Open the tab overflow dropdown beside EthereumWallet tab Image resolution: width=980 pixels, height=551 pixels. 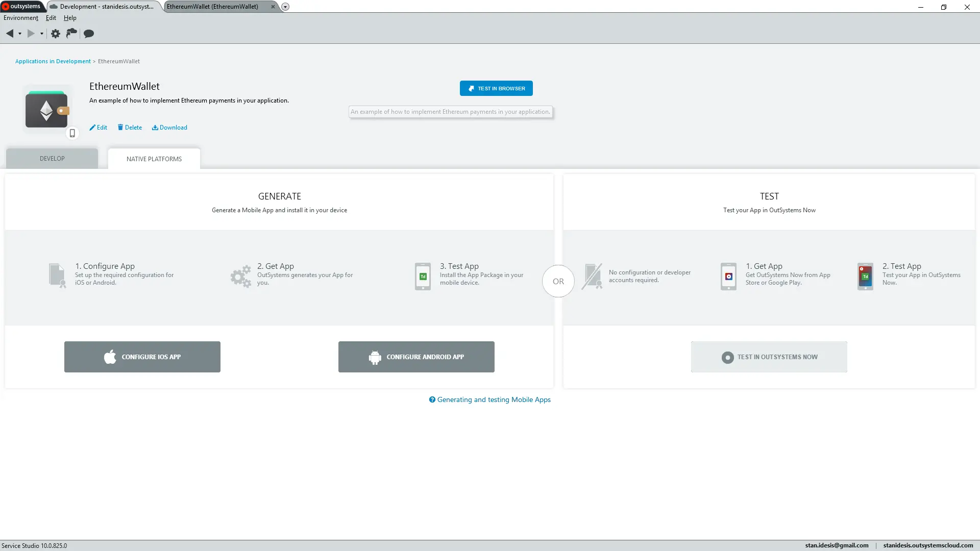tap(285, 7)
